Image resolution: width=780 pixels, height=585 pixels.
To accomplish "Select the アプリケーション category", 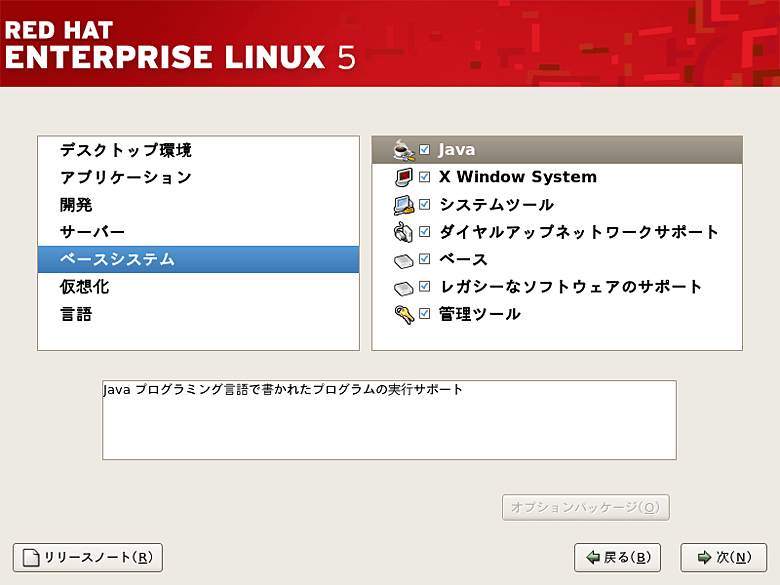I will pos(126,177).
